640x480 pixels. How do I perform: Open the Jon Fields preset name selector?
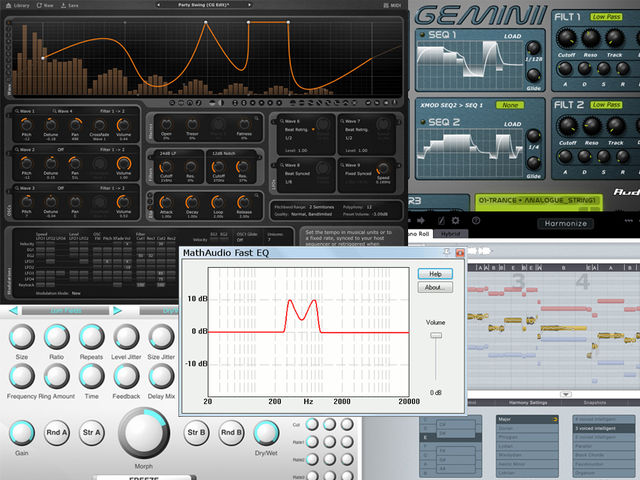65,311
